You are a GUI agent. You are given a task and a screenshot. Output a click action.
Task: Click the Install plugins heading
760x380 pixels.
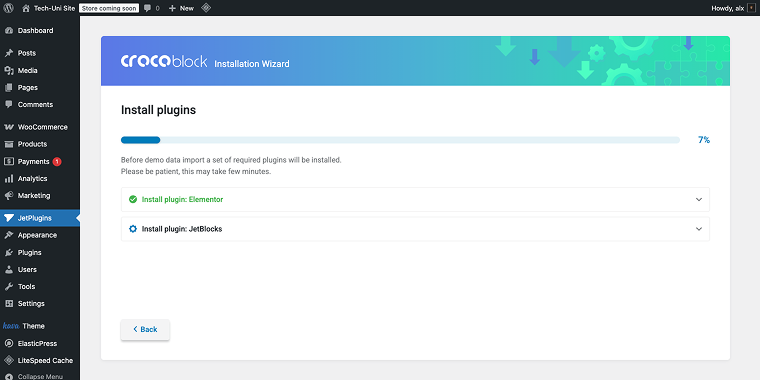[x=158, y=110]
